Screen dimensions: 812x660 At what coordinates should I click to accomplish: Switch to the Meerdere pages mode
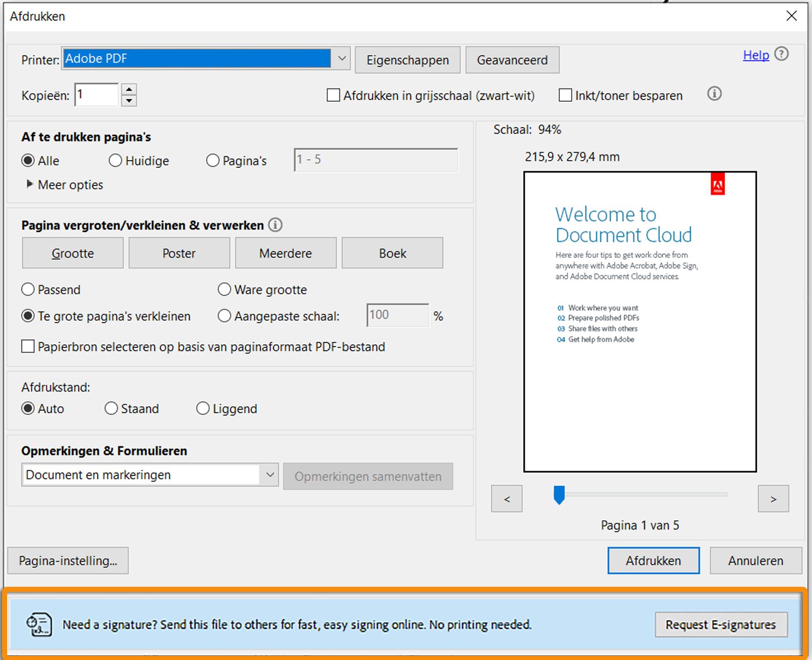click(285, 253)
